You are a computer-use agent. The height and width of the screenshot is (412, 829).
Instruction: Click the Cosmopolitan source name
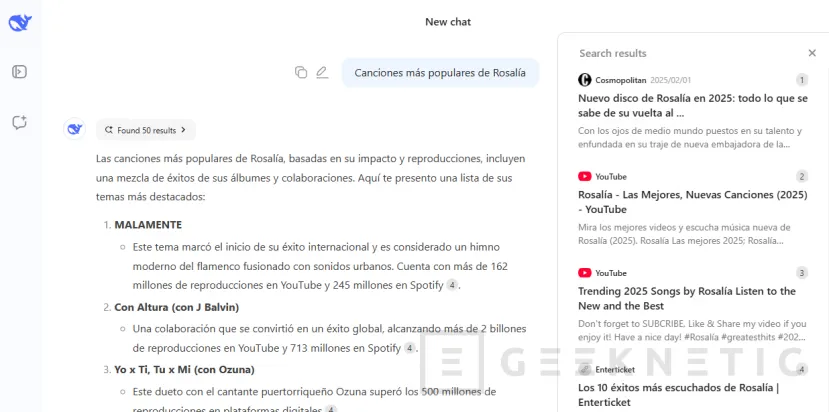tap(621, 80)
